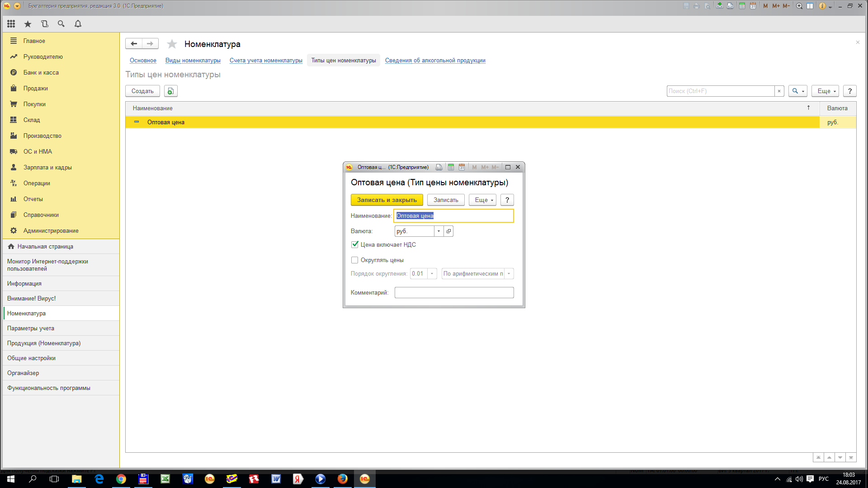Image resolution: width=868 pixels, height=488 pixels.
Task: Click the Записать и закрыть button
Action: point(387,200)
